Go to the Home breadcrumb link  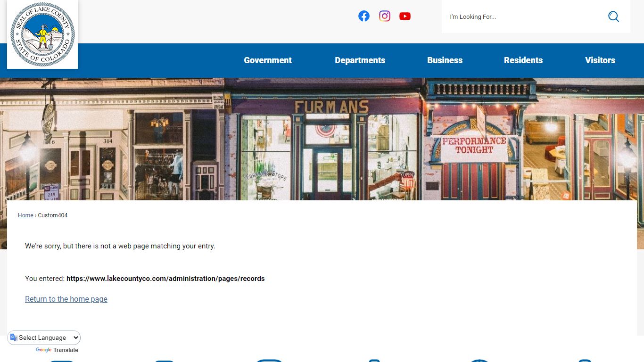[25, 215]
